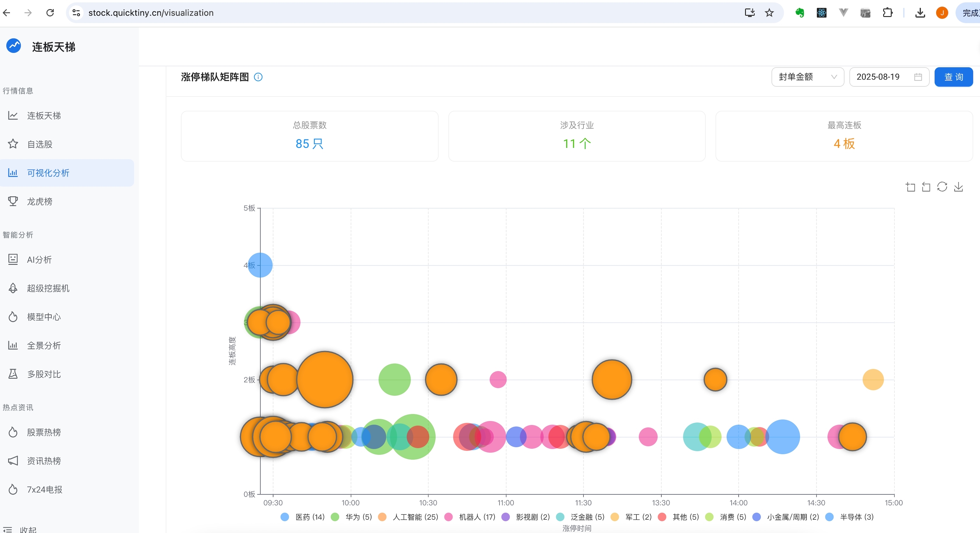Reload the page with refresh icon
The image size is (980, 533).
tap(50, 12)
